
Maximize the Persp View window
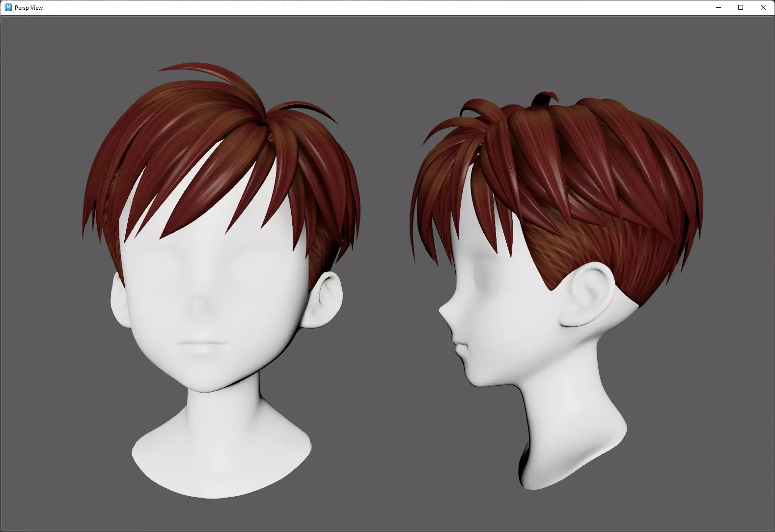[741, 7]
